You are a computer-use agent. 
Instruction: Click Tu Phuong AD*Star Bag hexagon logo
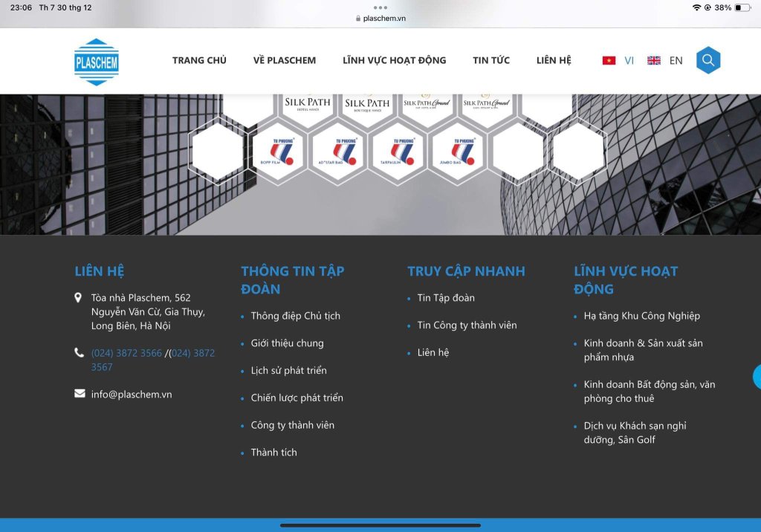tap(338, 152)
